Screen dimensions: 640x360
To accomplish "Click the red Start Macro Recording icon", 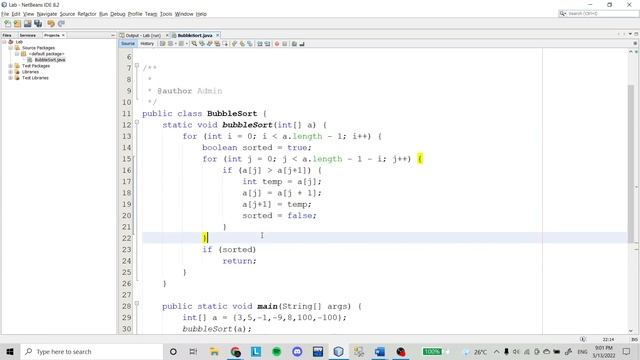I will 277,44.
